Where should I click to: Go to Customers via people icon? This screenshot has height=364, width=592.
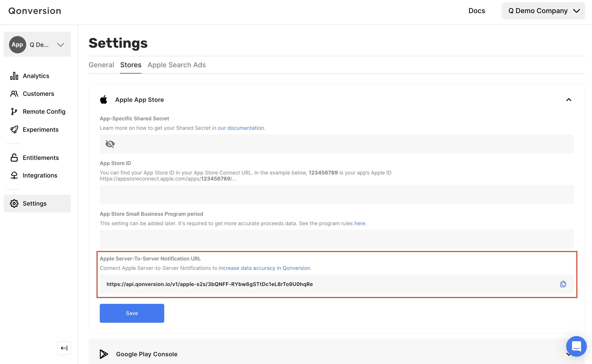click(14, 94)
